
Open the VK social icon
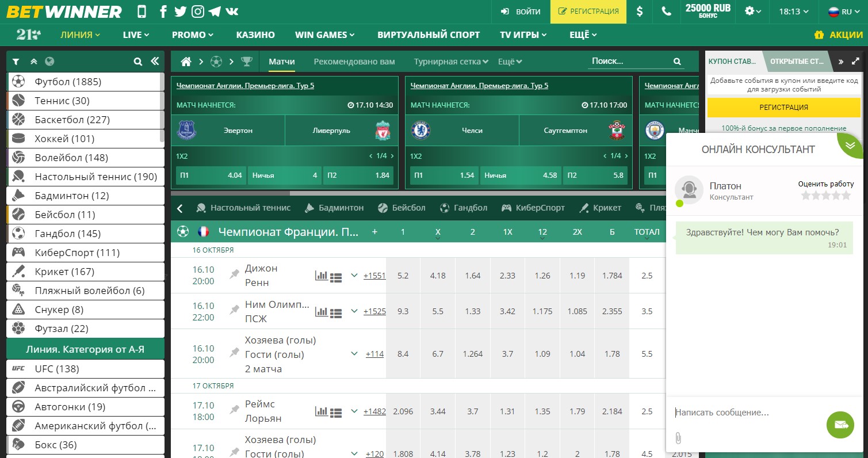point(232,12)
